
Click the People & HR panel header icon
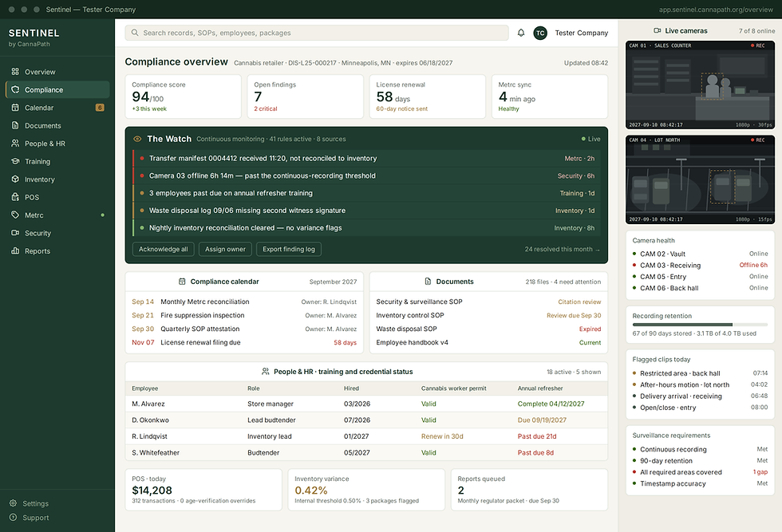(265, 372)
